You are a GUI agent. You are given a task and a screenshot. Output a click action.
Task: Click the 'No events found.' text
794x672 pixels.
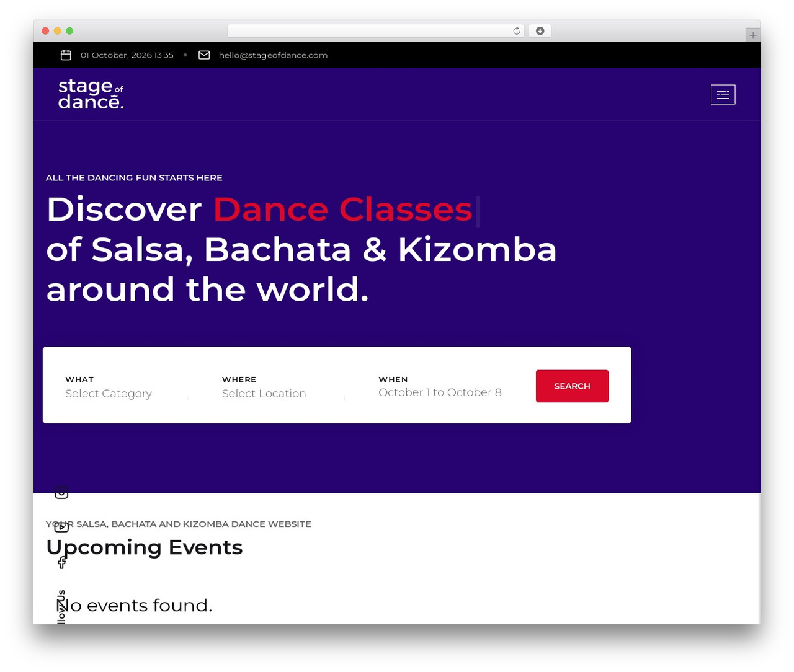(x=135, y=605)
